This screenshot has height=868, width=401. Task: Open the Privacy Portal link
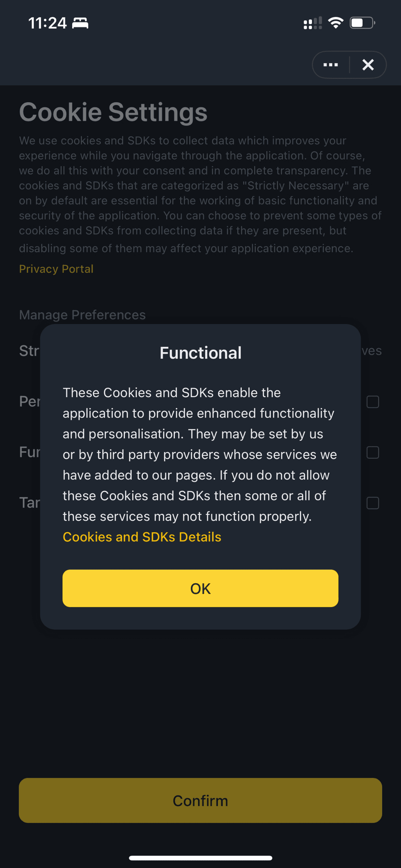click(x=56, y=269)
